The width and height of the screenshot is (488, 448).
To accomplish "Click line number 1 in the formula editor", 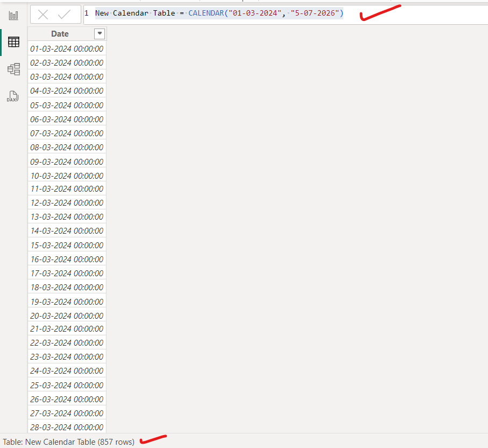I will pyautogui.click(x=87, y=13).
